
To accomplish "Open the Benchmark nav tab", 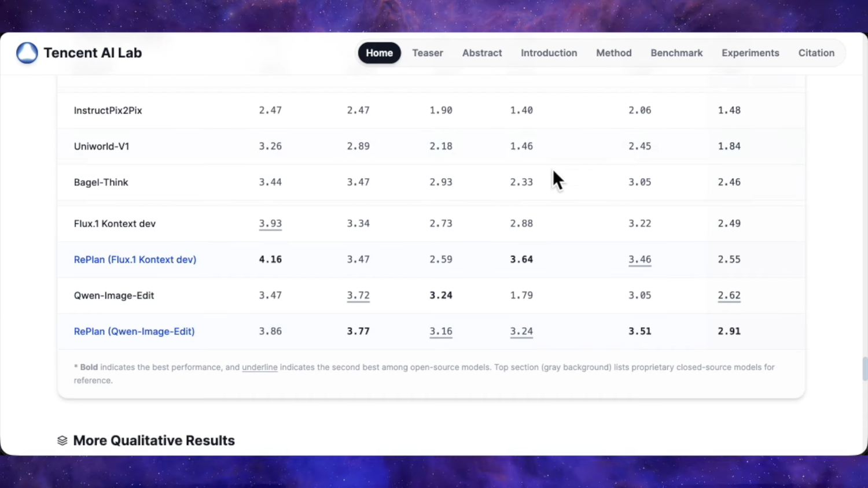I will coord(676,53).
